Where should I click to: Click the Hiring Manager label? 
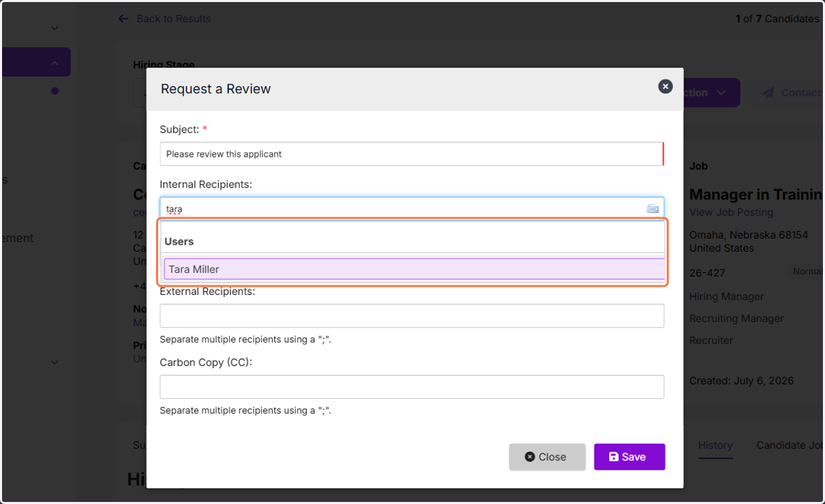point(727,296)
